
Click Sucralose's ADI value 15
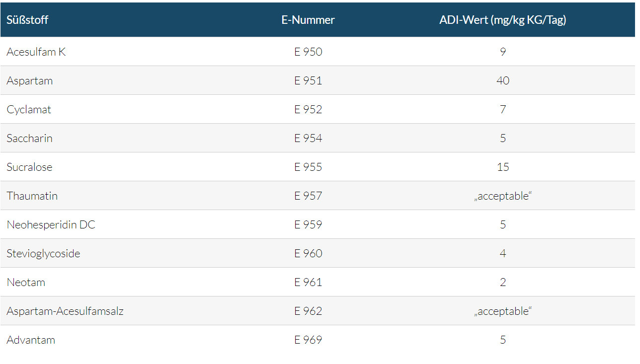[503, 167]
